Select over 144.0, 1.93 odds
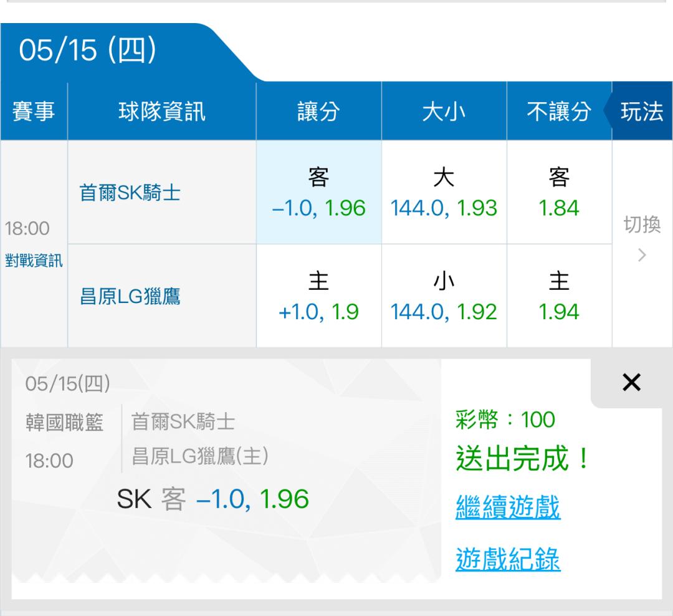The width and height of the screenshot is (673, 616). tap(444, 192)
